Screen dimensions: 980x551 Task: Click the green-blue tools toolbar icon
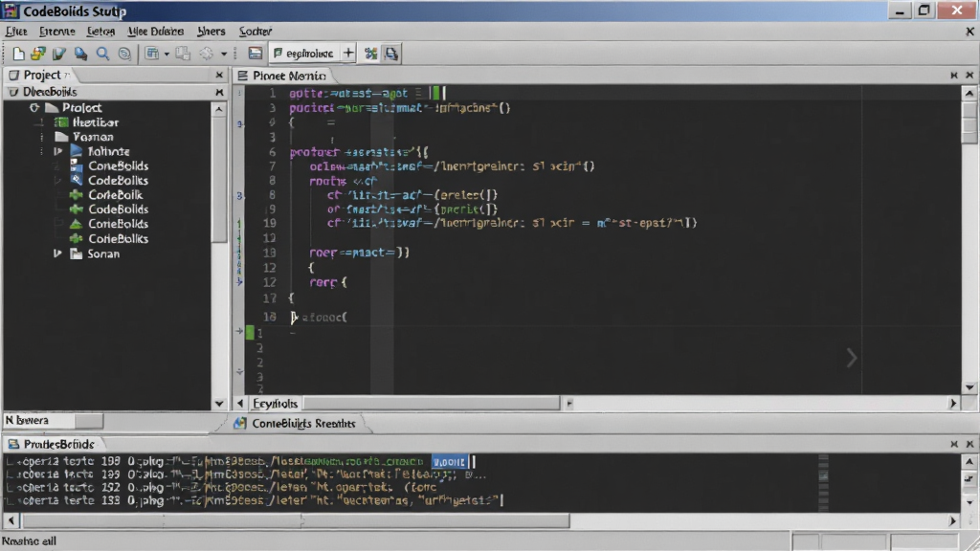(370, 54)
